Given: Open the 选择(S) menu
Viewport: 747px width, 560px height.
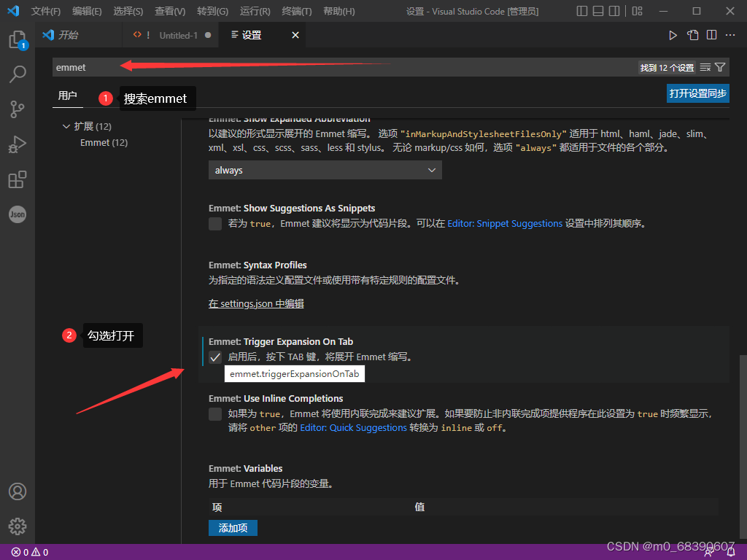Looking at the screenshot, I should coord(128,11).
